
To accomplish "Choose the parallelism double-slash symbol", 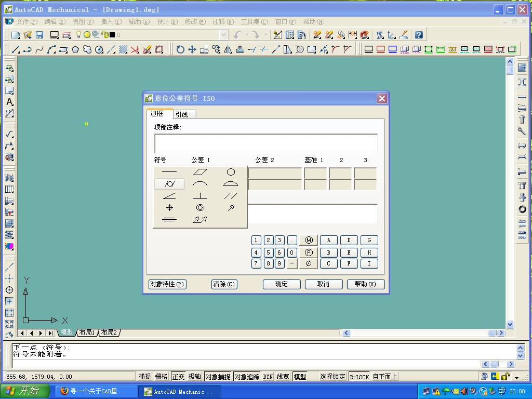I will (231, 196).
